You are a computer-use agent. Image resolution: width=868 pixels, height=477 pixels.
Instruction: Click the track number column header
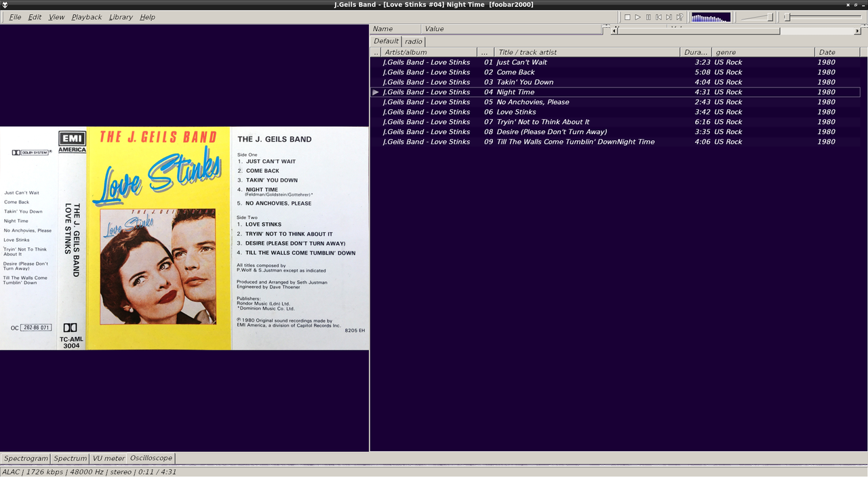coord(486,52)
